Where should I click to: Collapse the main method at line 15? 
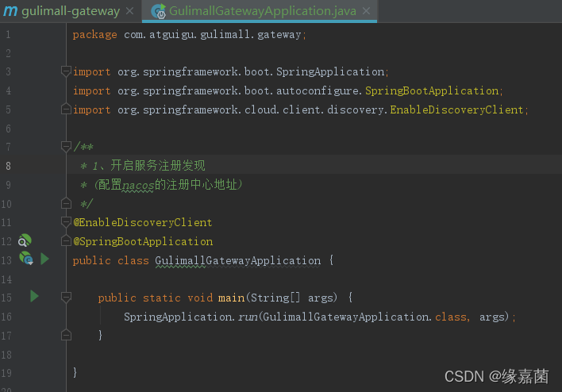66,298
